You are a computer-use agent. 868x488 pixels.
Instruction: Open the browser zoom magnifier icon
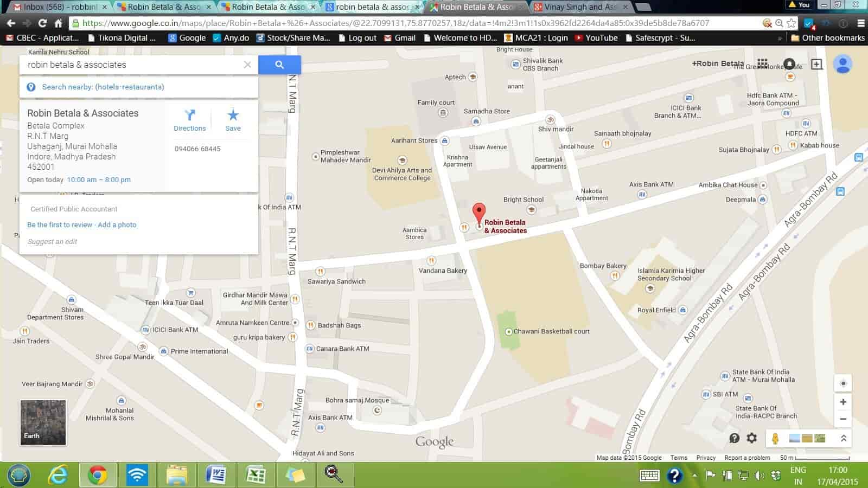coord(779,23)
